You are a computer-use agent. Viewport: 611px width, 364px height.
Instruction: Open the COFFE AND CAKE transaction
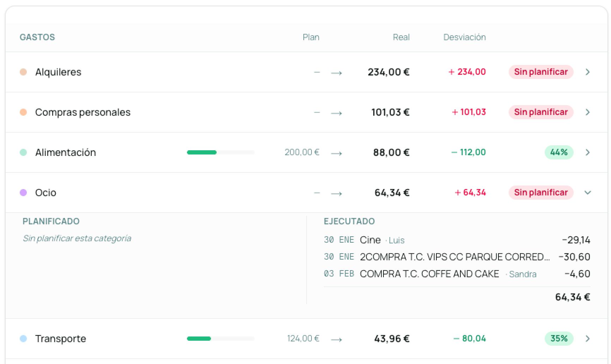[429, 274]
